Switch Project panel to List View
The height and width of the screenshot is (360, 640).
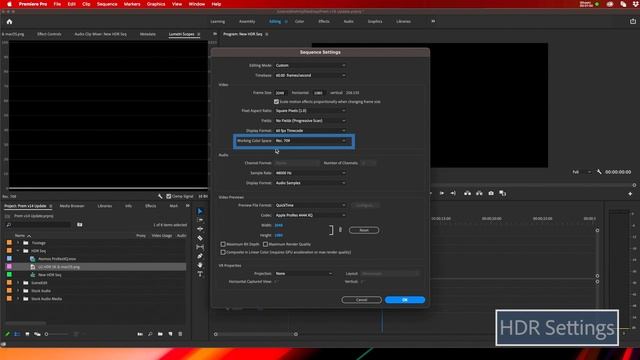click(x=17, y=334)
